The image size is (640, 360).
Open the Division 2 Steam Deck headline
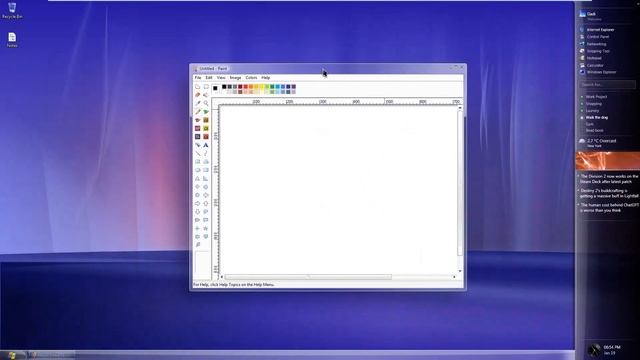[x=609, y=179]
